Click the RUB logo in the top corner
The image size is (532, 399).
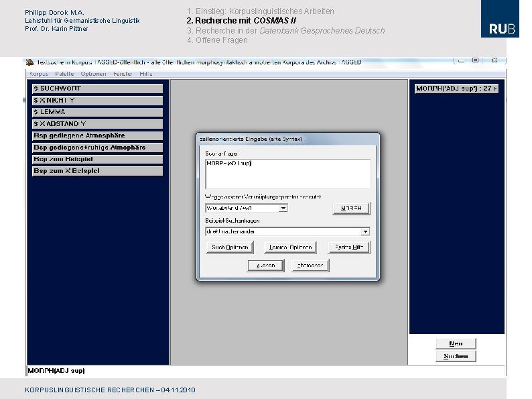pyautogui.click(x=500, y=19)
